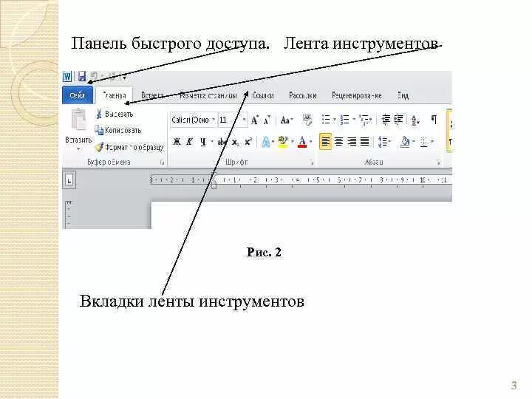The image size is (532, 399).
Task: Toggle italic К formatting
Action: (x=189, y=142)
